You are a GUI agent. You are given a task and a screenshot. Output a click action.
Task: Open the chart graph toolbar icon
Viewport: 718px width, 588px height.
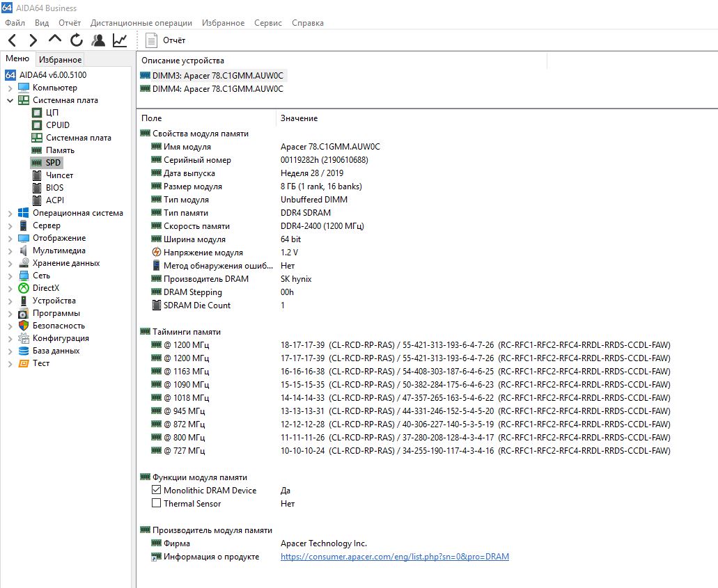pos(120,40)
